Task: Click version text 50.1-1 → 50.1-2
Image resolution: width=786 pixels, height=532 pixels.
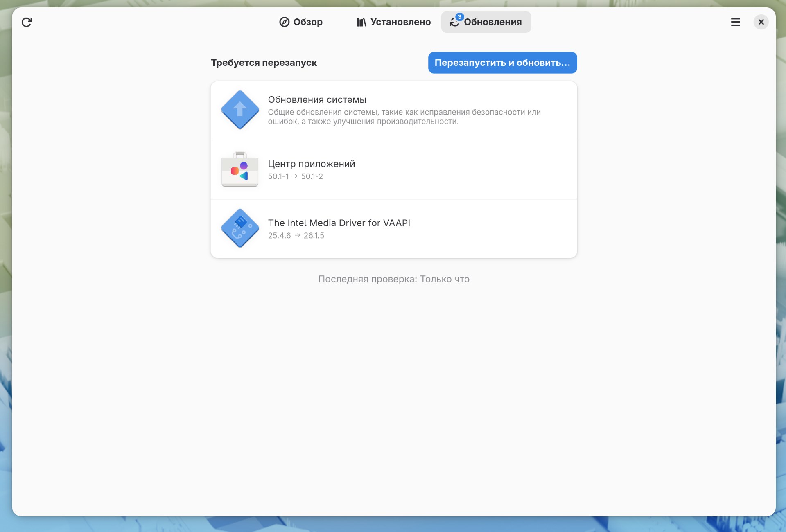Action: coord(295,176)
